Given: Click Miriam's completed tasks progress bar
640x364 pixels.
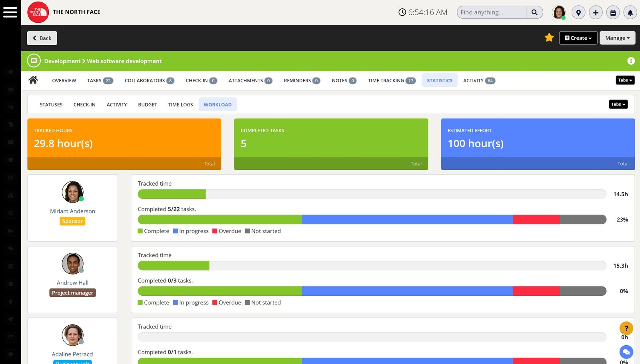Looking at the screenshot, I should 372,219.
